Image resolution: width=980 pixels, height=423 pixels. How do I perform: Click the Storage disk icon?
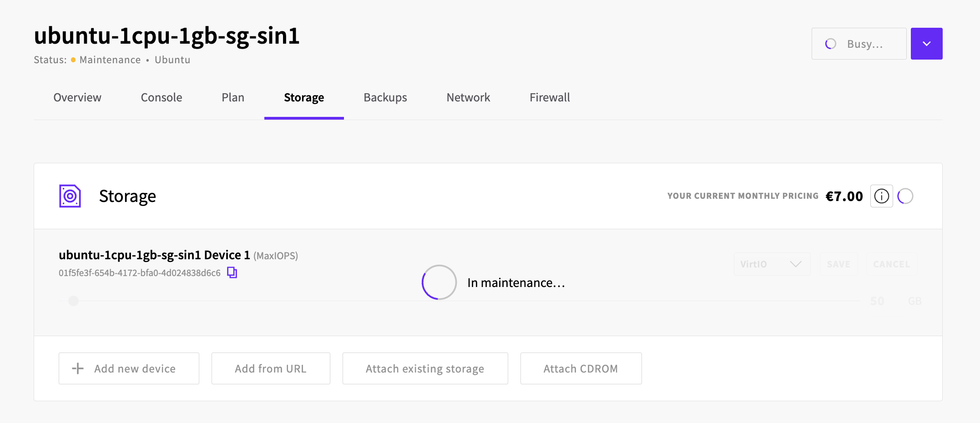tap(70, 196)
